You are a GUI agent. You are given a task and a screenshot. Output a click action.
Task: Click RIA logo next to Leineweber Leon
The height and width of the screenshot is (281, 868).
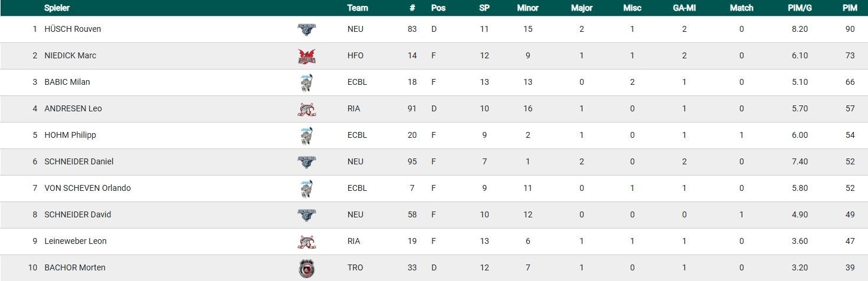click(x=306, y=242)
